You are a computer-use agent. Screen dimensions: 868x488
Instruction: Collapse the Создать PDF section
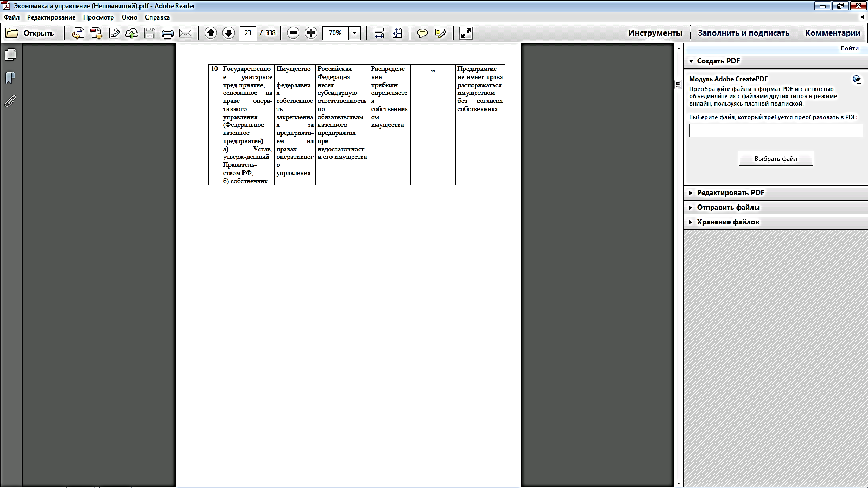pyautogui.click(x=775, y=61)
